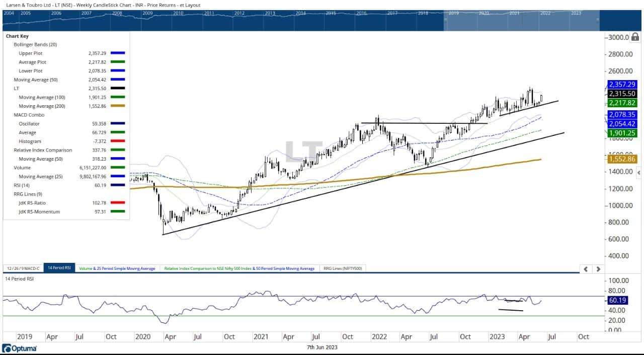Image resolution: width=644 pixels, height=355 pixels.
Task: Grab the right handle of date range selector
Action: coord(598,20)
